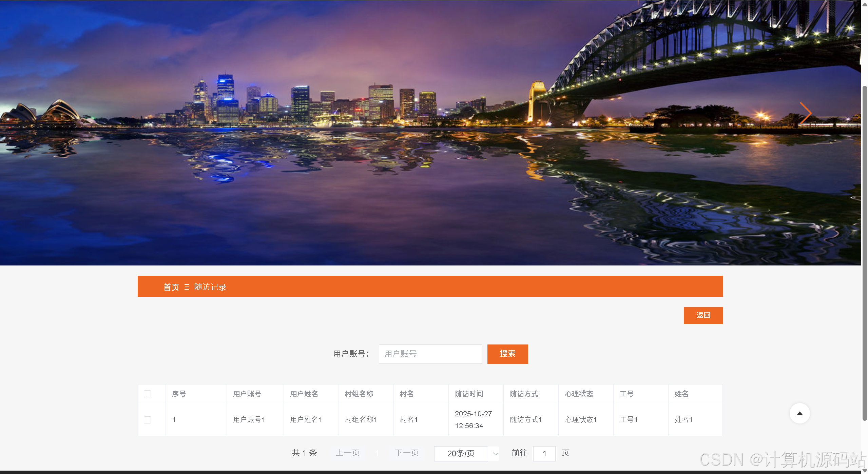This screenshot has width=868, height=474.
Task: Open the 20条/页 page size dropdown
Action: tap(466, 453)
